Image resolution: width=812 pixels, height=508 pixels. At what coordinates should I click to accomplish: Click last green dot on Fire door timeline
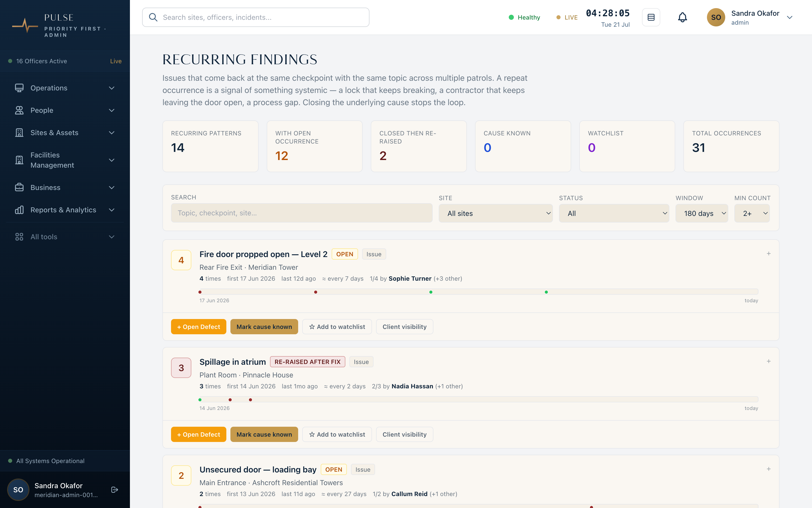546,292
